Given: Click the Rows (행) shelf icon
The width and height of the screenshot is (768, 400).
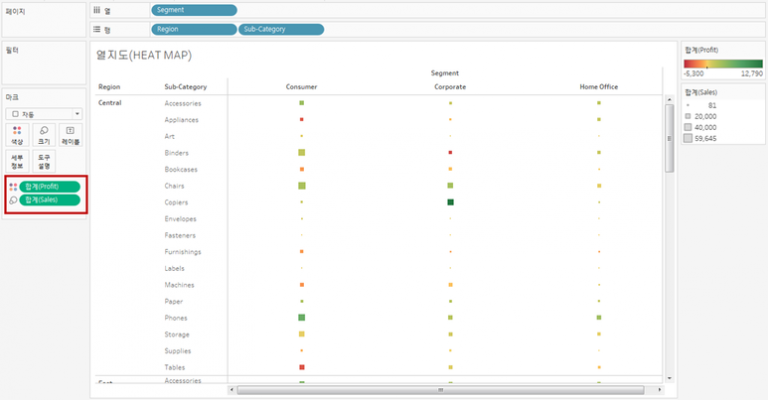Looking at the screenshot, I should tap(96, 30).
